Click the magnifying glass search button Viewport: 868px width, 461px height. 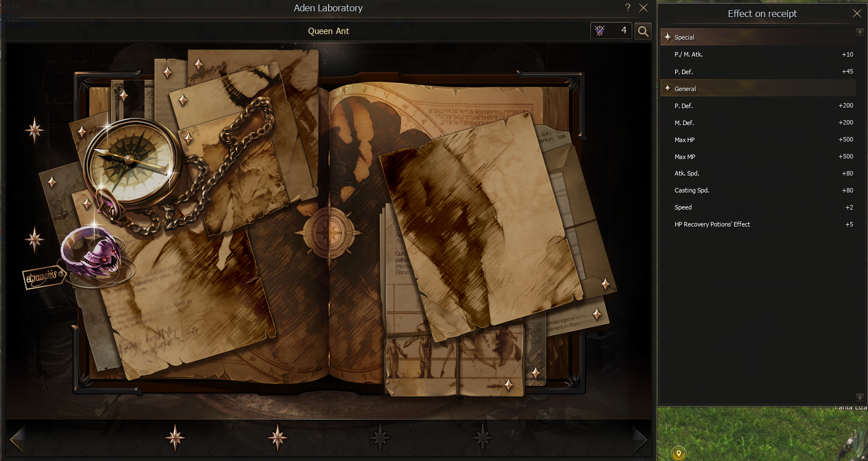[643, 31]
